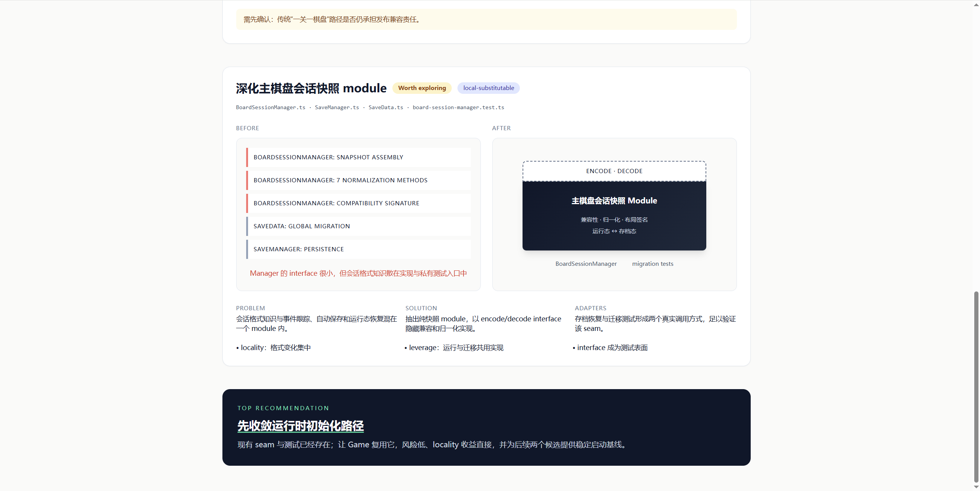
Task: Click the 7 NORMALIZATION METHODS row
Action: tap(358, 180)
